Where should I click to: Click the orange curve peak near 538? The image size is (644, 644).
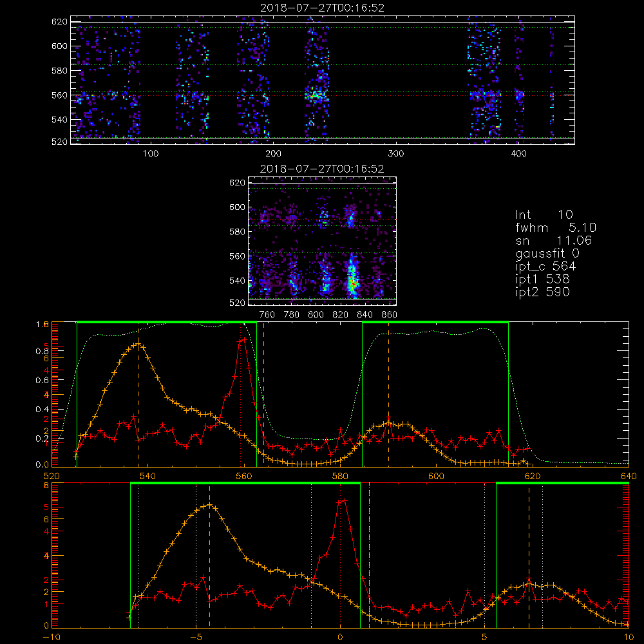tap(138, 344)
